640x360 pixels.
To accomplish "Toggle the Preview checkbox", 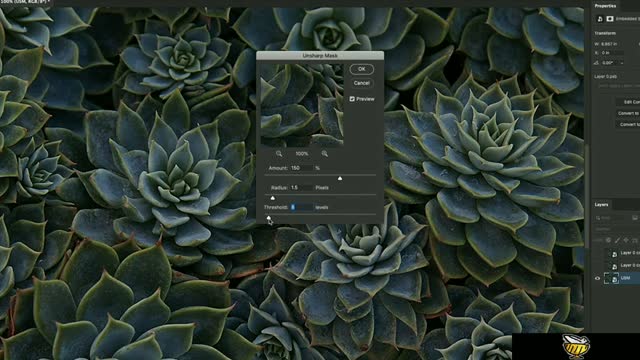I will 352,99.
